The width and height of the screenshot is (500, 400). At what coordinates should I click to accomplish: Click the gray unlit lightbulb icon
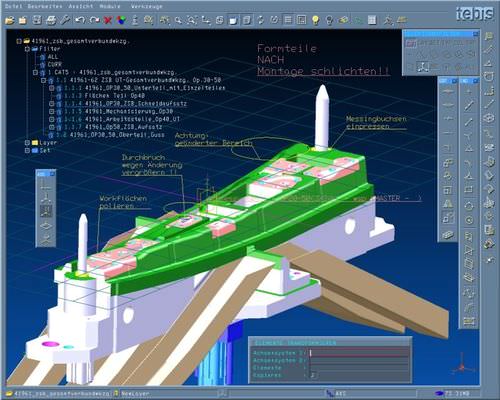click(x=329, y=20)
